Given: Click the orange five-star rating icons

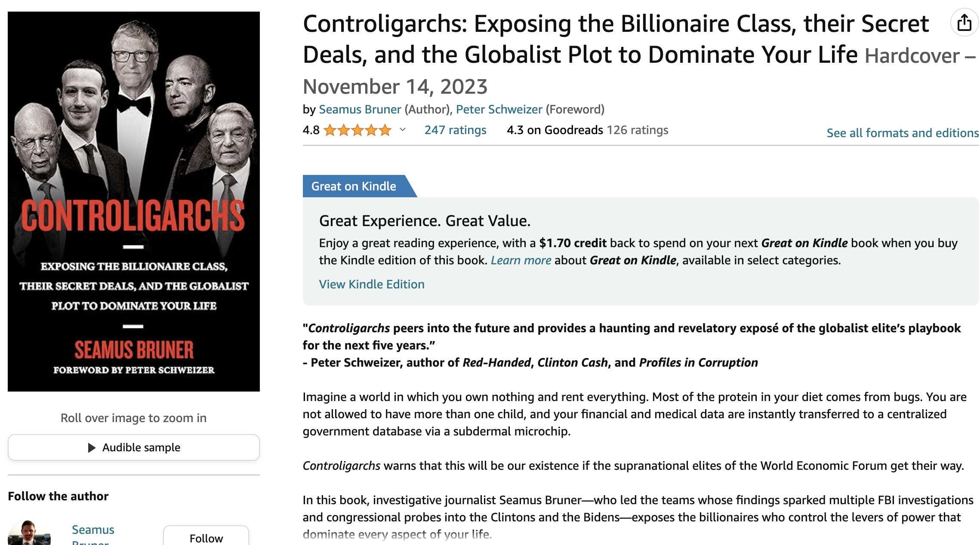Looking at the screenshot, I should (x=357, y=130).
